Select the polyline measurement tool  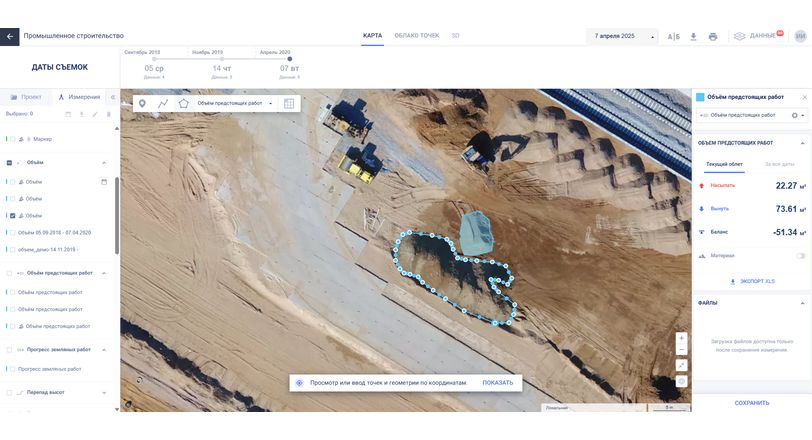pos(163,103)
